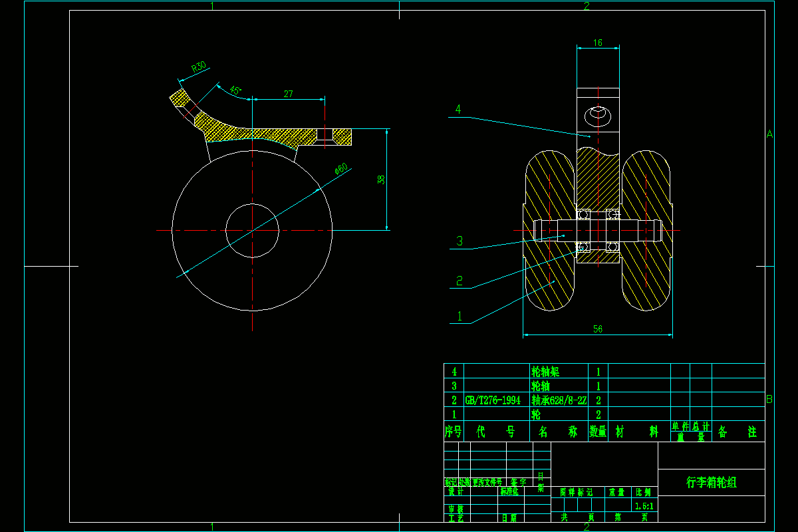Click the 标准化 label in title block
The image size is (798, 532).
(x=511, y=492)
